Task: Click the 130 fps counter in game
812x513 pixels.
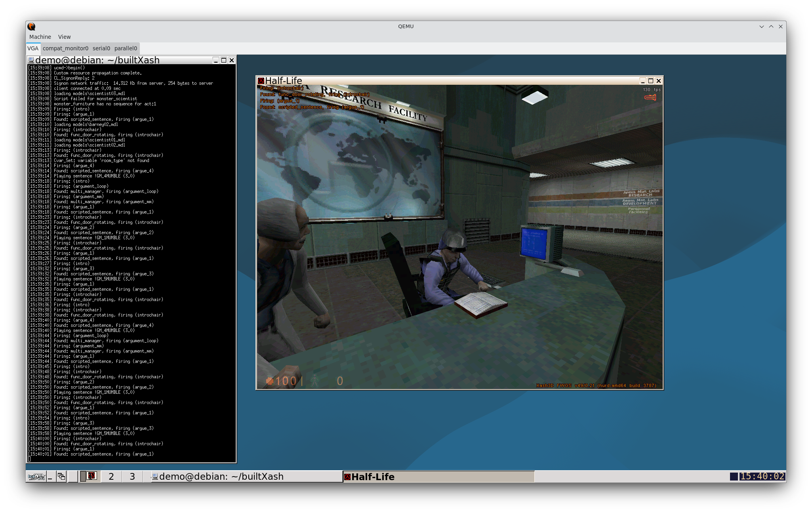Action: coord(652,90)
